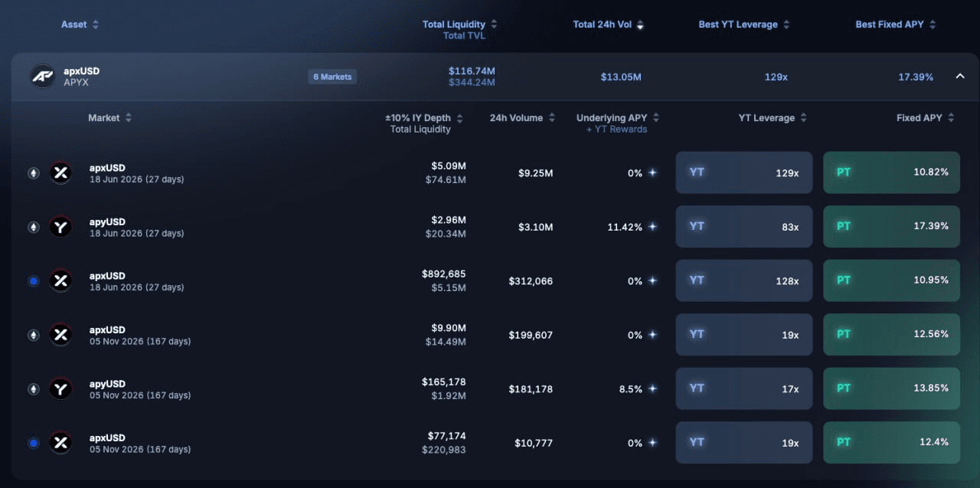Click apyUSD 05 Nov 2026 token icon

(60, 389)
